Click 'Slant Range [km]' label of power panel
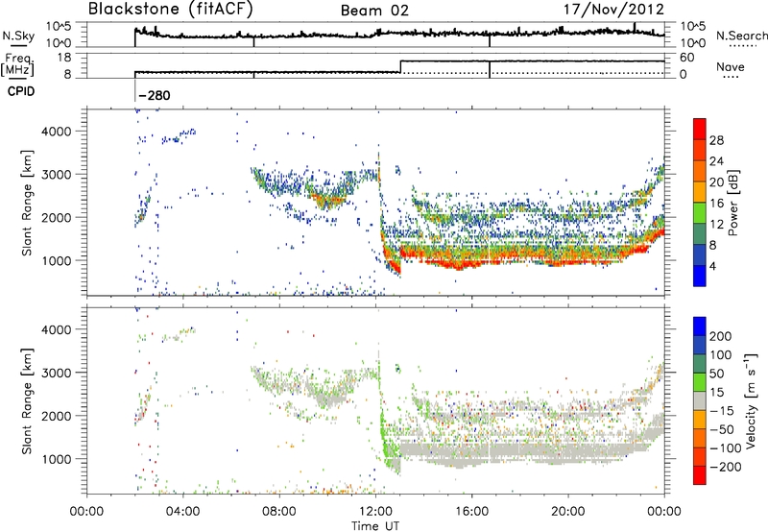This screenshot has height=532, width=768. point(27,203)
